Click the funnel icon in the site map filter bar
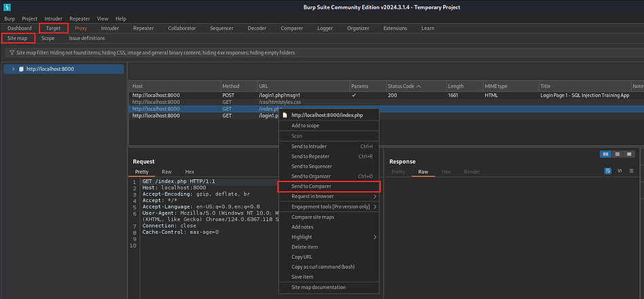Image resolution: width=644 pixels, height=299 pixels. pos(12,52)
